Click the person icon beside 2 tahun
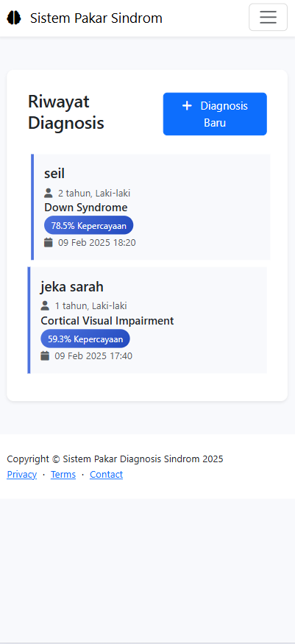The height and width of the screenshot is (644, 295). (49, 193)
